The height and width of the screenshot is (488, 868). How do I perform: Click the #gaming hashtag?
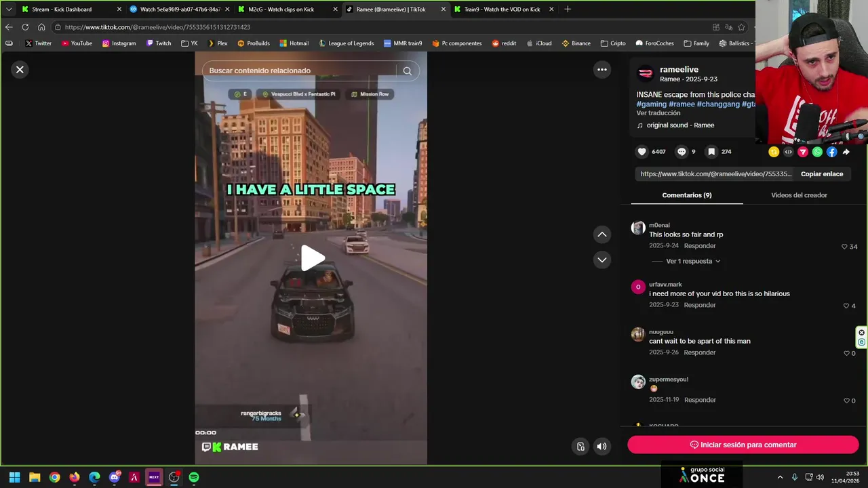[652, 104]
